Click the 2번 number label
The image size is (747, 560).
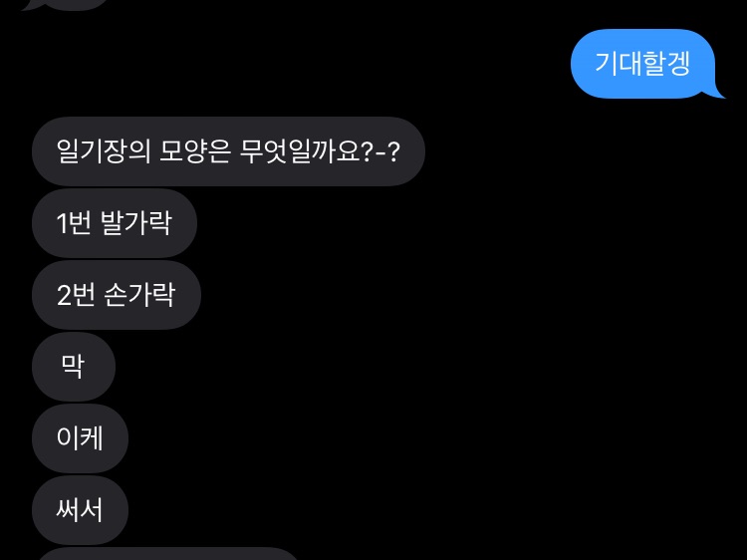(x=76, y=295)
